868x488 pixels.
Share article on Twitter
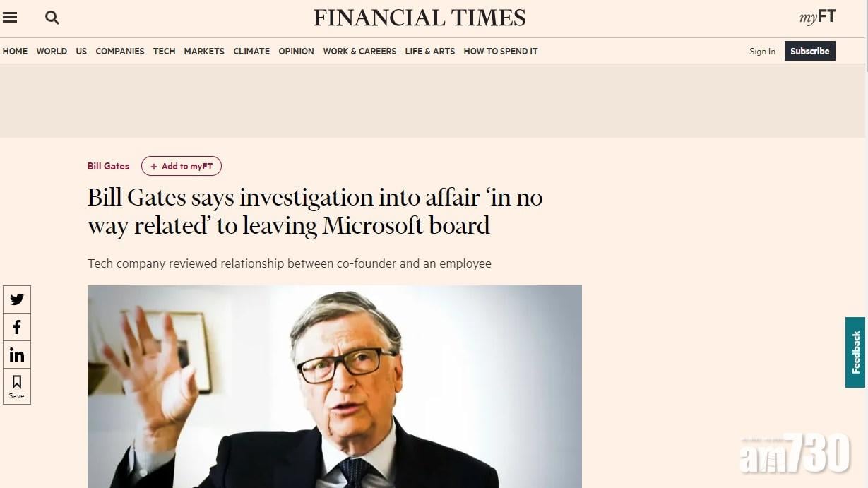(17, 299)
